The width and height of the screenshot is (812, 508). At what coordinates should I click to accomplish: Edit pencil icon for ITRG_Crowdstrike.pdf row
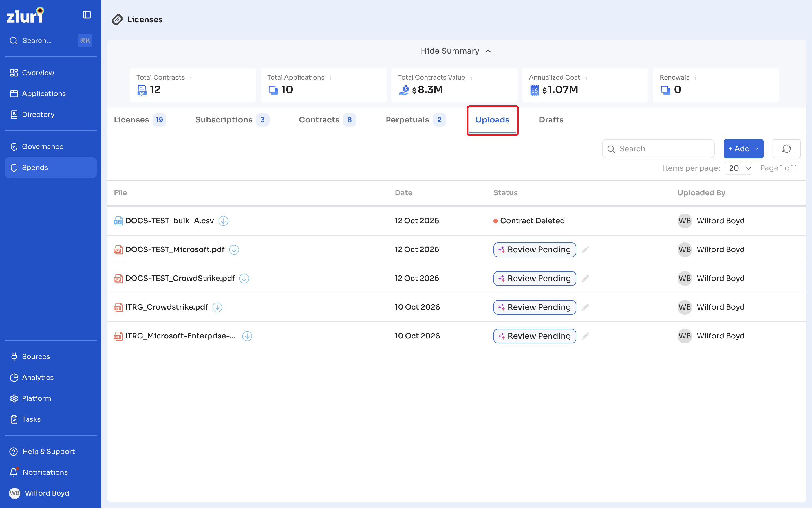click(x=585, y=307)
